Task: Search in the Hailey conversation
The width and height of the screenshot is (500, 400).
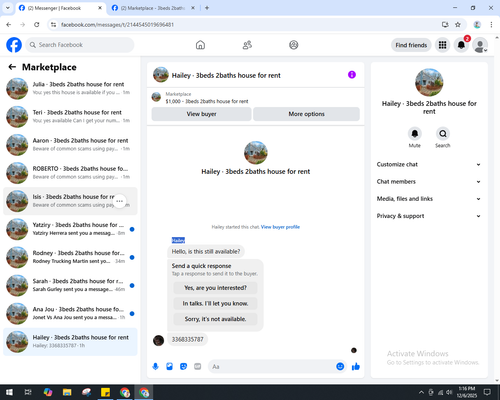Action: coord(443,134)
